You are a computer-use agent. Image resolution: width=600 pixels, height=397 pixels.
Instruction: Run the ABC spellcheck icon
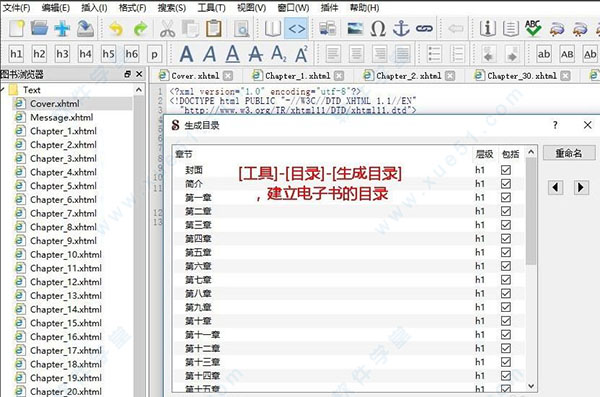(x=533, y=29)
